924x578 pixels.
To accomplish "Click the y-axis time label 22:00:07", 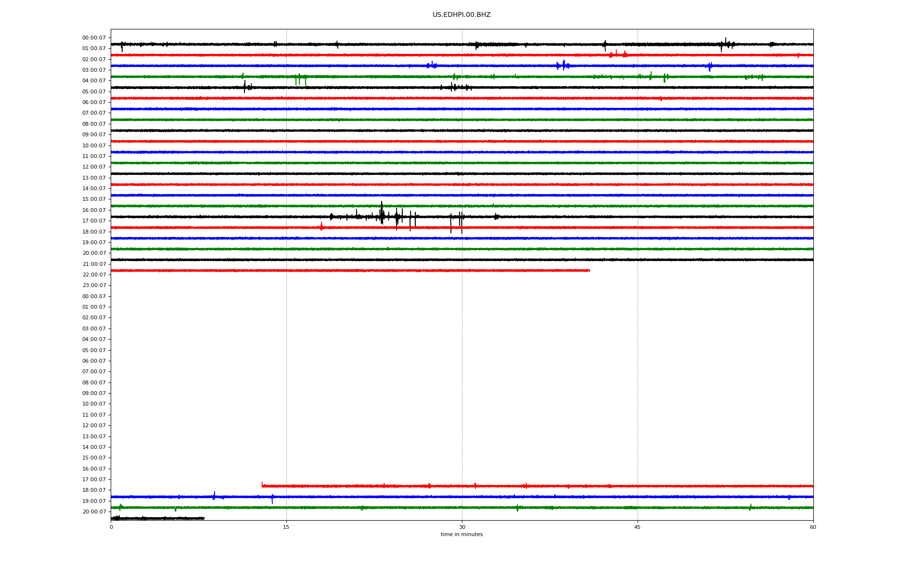I will pyautogui.click(x=94, y=275).
